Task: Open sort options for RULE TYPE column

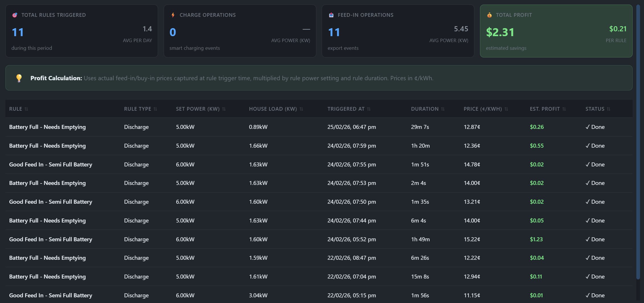Action: coord(155,109)
